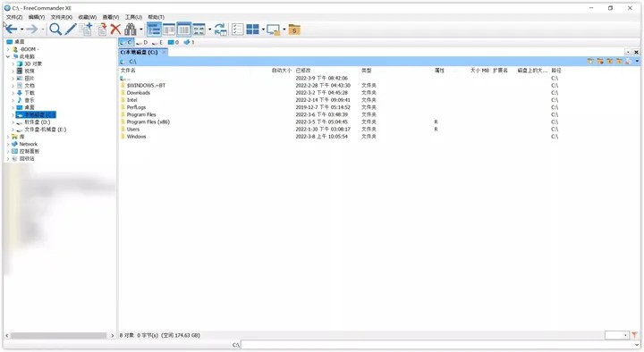644x352 pixels.
Task: Expand the 软件盘 (D:) tree node
Action: tap(13, 122)
